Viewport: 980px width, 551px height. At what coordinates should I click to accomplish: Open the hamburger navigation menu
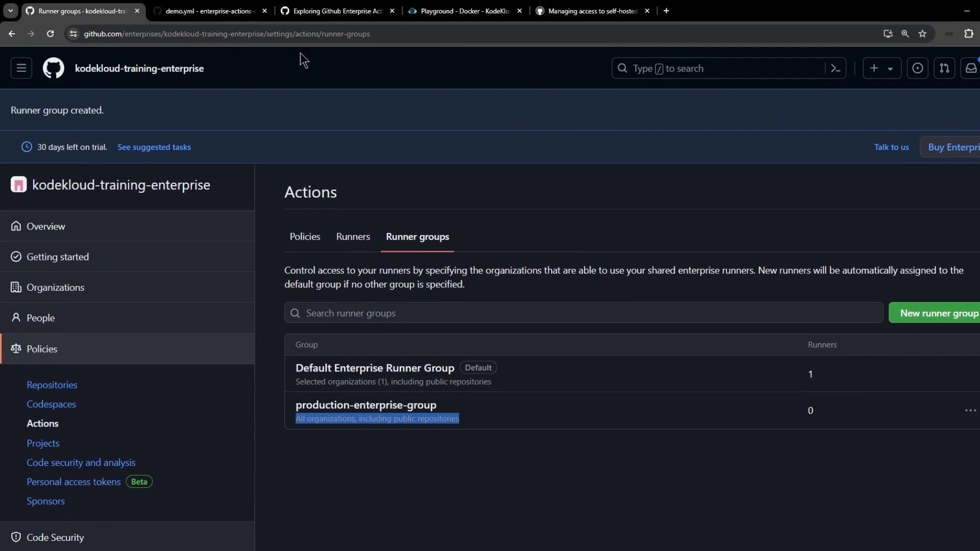pos(21,68)
